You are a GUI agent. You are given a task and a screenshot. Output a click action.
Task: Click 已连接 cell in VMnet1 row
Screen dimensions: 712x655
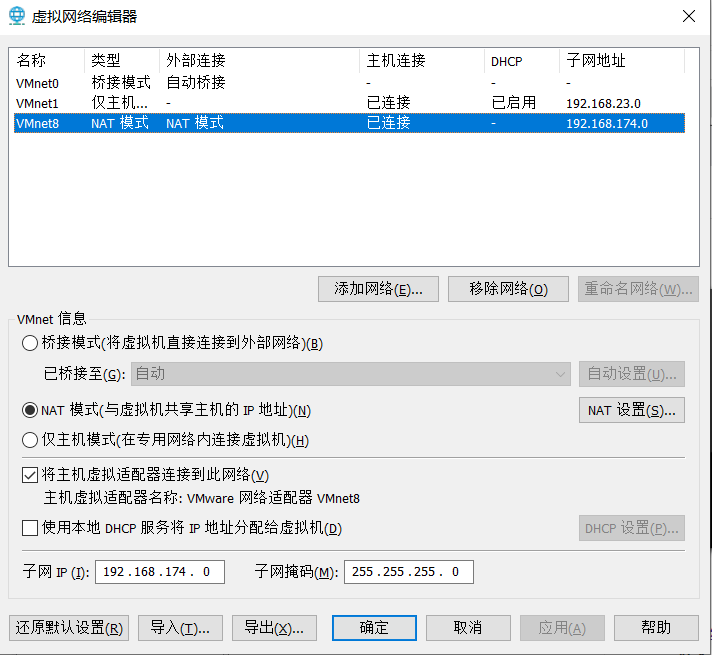388,103
